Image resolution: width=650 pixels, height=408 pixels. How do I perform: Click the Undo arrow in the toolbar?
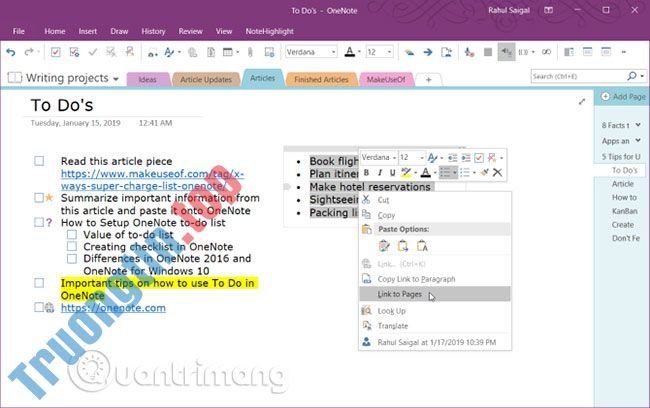pos(11,52)
